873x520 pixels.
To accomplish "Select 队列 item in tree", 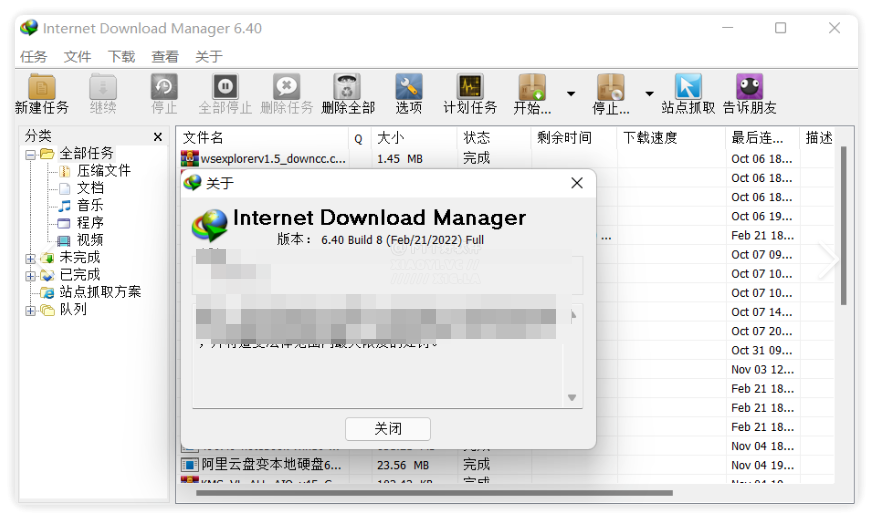I will click(73, 309).
